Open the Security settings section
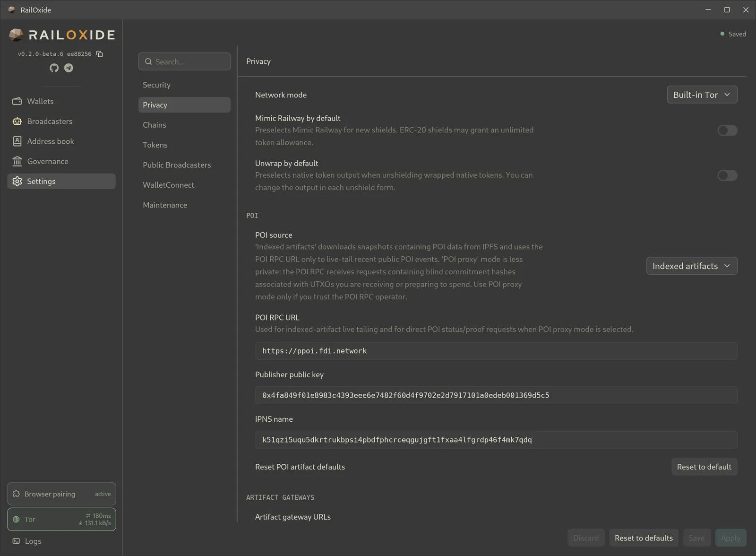This screenshot has height=556, width=756. pos(184,85)
